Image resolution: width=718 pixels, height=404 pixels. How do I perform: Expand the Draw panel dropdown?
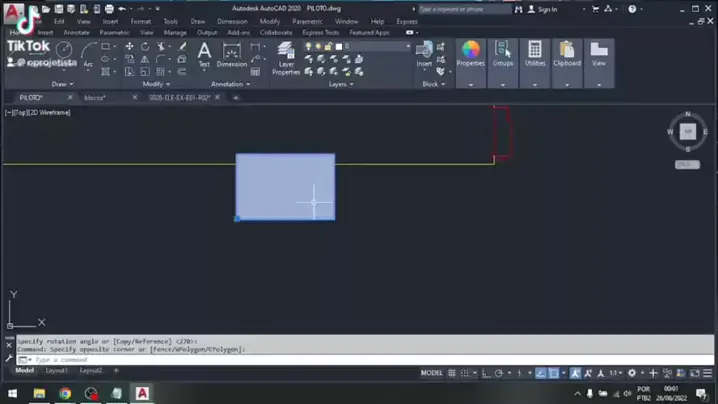click(62, 84)
